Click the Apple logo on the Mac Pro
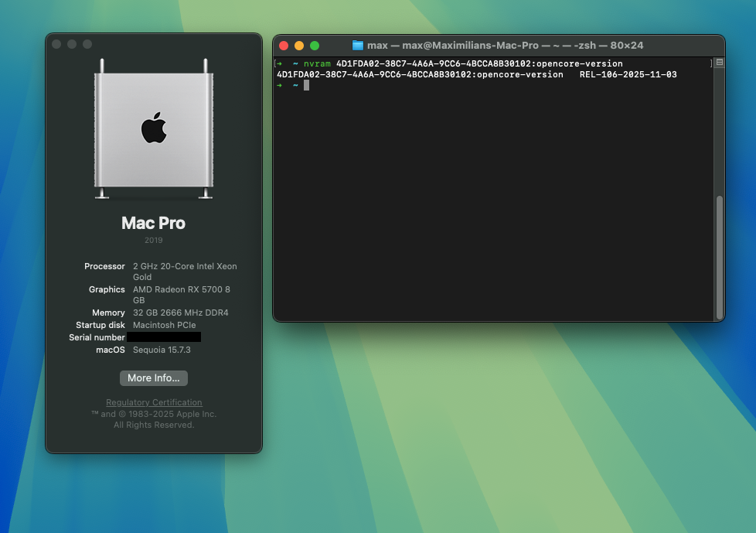 (x=154, y=128)
